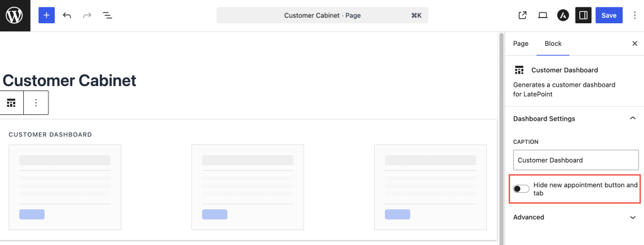Click the 'Generates a customer dashboard' description
Screen dimensions: 644x245
point(564,89)
